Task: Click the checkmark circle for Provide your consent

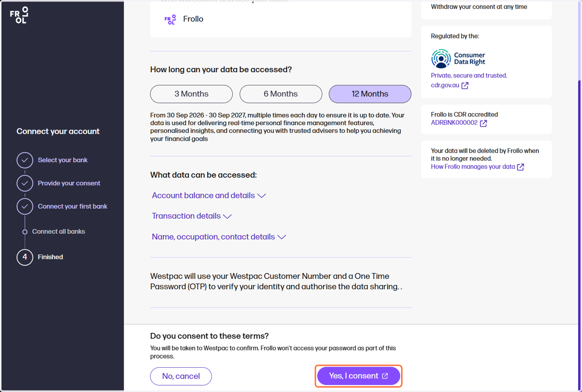Action: 25,183
